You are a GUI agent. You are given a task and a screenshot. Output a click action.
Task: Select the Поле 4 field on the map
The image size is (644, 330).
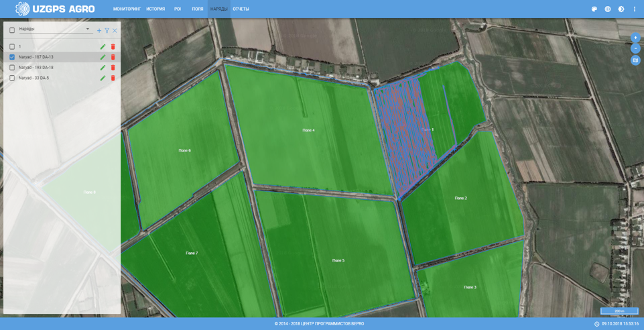(x=308, y=130)
